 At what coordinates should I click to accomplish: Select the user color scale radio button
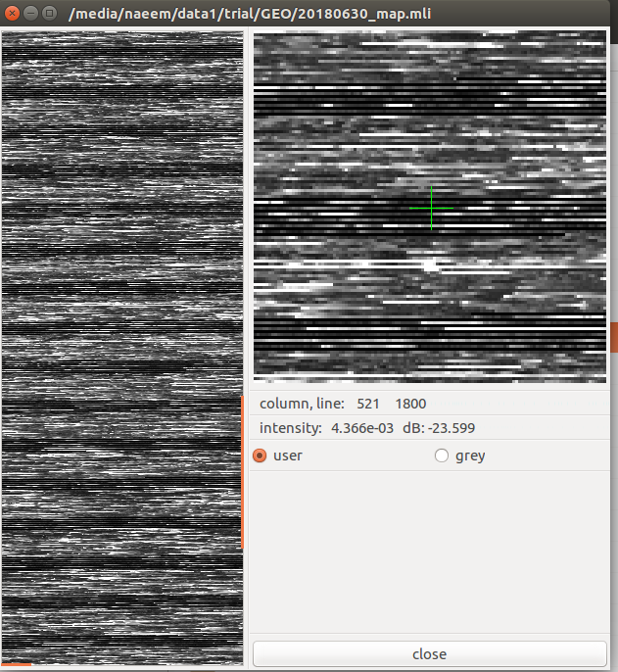click(261, 456)
